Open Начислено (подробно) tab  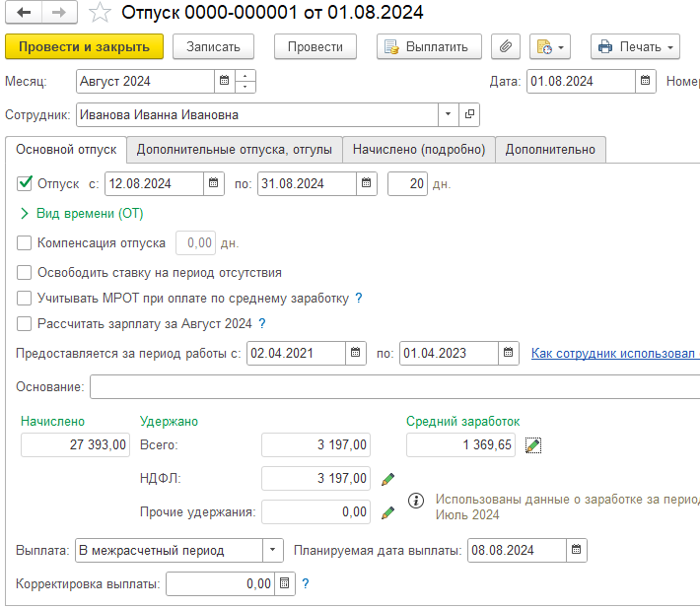click(x=419, y=149)
